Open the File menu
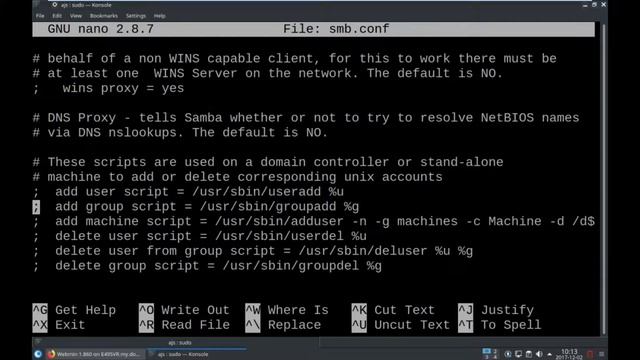This screenshot has height=360, width=640. 40,16
